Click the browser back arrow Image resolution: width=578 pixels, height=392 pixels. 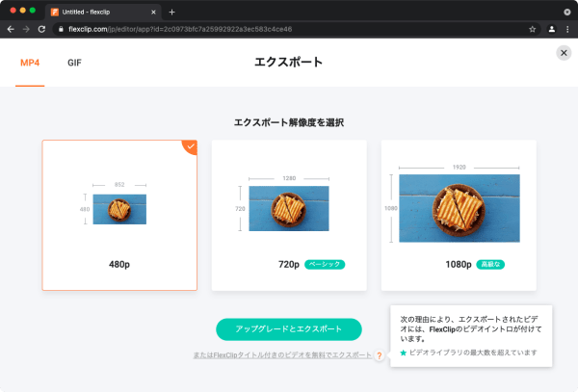tap(11, 29)
